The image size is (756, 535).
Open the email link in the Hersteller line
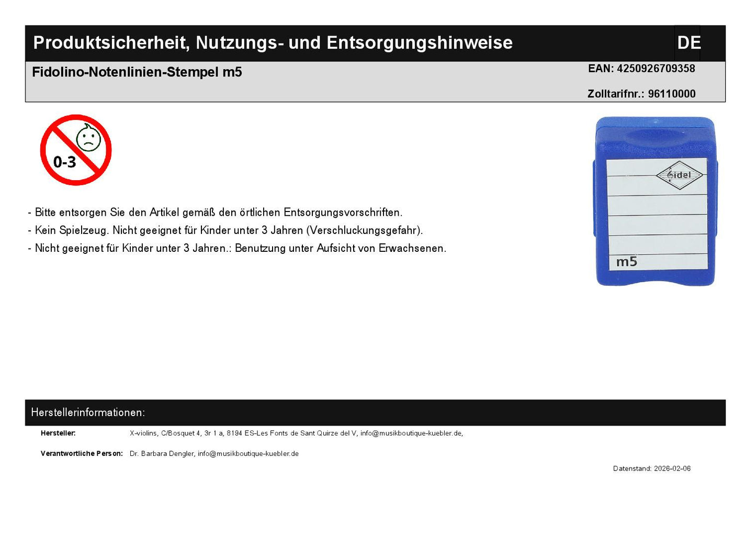coord(411,433)
